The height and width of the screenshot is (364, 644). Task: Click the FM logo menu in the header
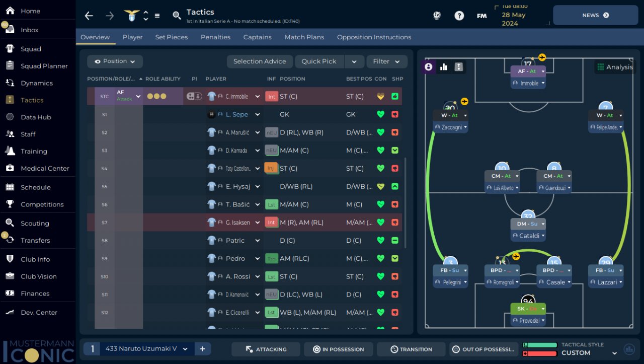[481, 16]
